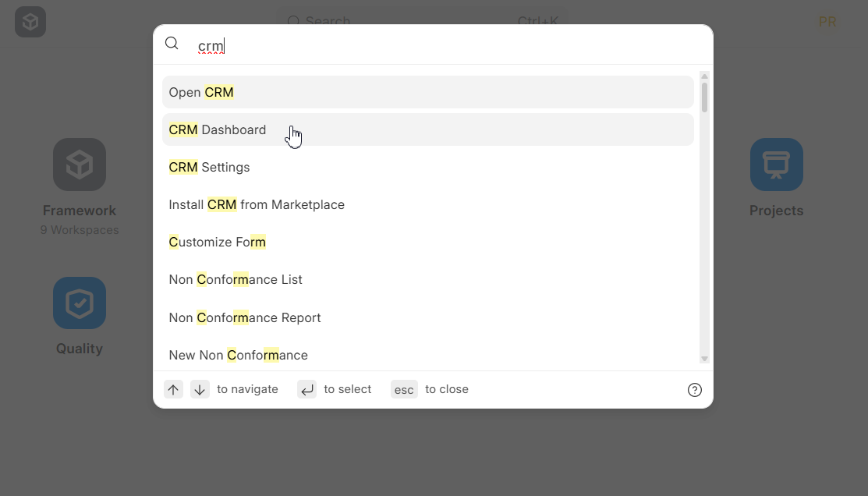Click the Quality label text
Image resolution: width=868 pixels, height=496 pixels.
pos(80,349)
